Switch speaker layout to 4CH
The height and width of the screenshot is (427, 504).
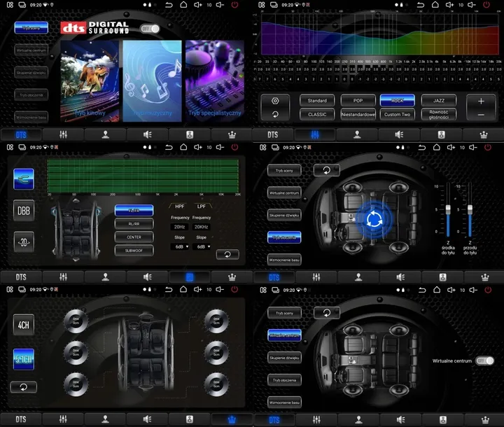pos(23,323)
